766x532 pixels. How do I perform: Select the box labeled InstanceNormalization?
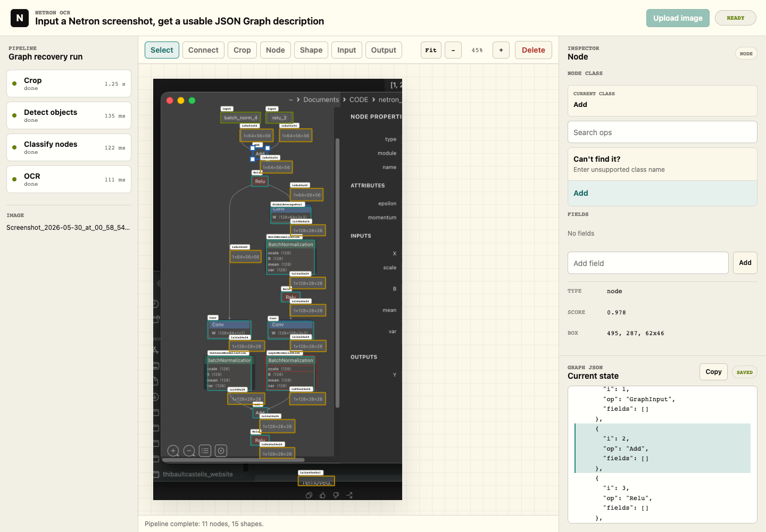[x=230, y=373]
